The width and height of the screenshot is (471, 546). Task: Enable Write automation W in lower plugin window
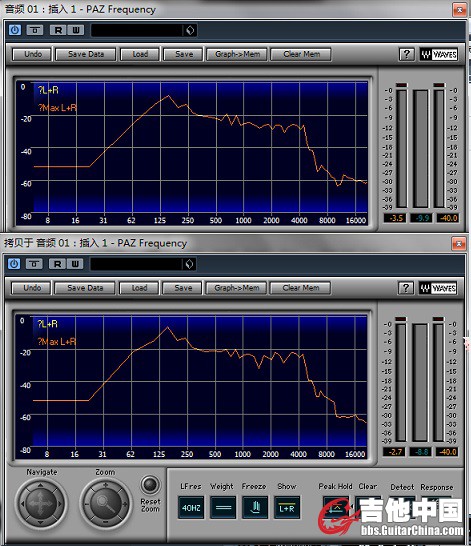point(75,264)
